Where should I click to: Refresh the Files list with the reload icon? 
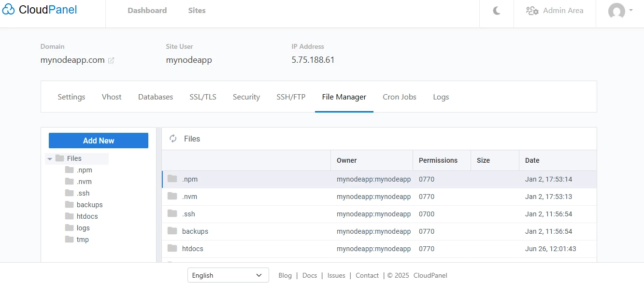coord(173,139)
